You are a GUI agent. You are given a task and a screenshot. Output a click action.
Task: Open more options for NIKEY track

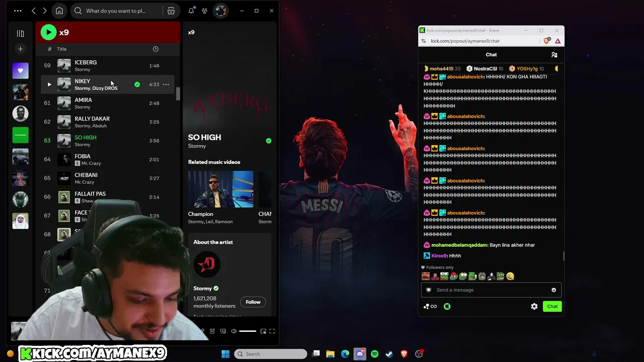(166, 84)
